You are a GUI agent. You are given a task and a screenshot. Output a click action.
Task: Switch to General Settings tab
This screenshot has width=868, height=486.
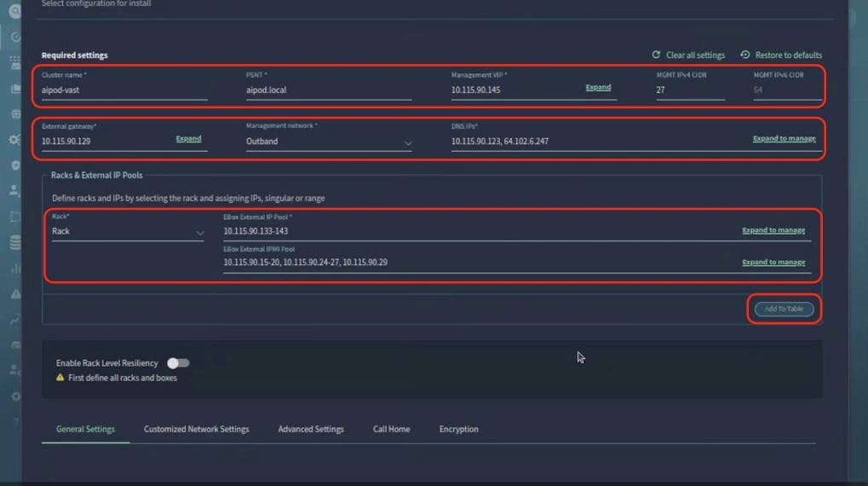point(85,429)
